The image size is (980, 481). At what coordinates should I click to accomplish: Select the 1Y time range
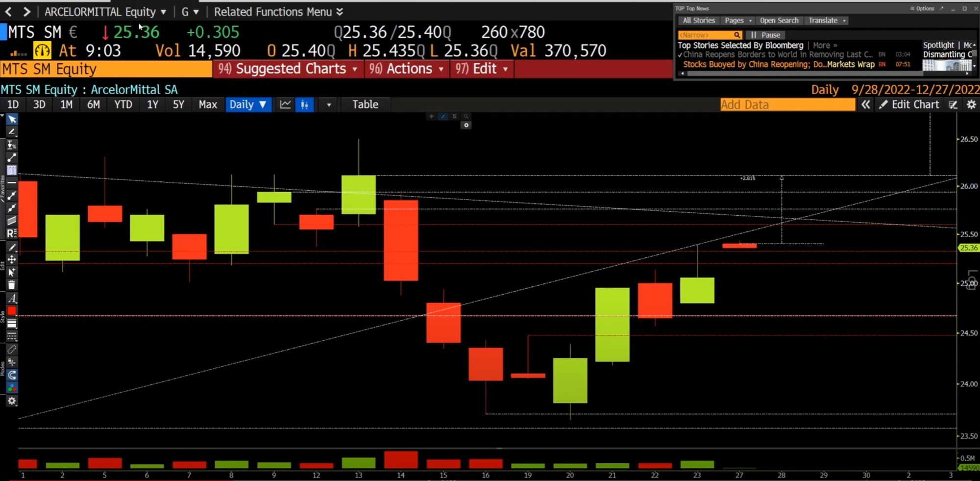click(x=152, y=104)
